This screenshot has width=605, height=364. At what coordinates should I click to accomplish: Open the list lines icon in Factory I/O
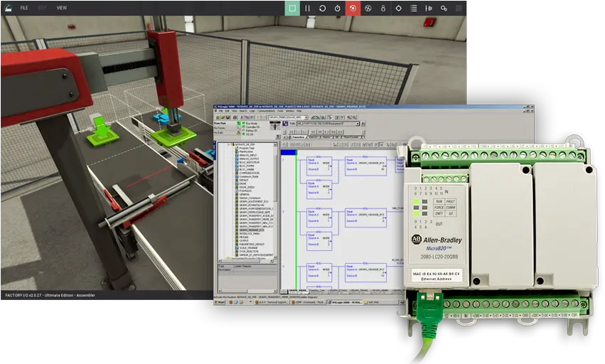pyautogui.click(x=413, y=8)
